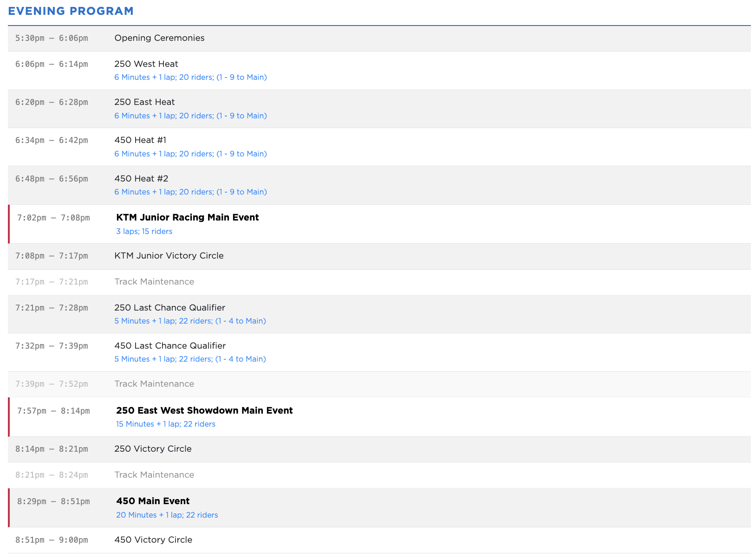Screen dimensions: 756x558
Task: Click the KTM Junior Victory Circle entry
Action: (169, 256)
